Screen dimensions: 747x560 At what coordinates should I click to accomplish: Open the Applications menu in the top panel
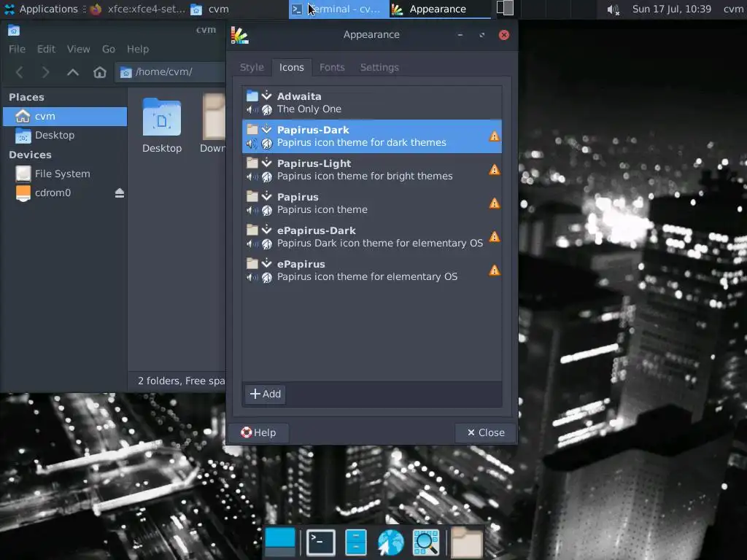[41, 9]
